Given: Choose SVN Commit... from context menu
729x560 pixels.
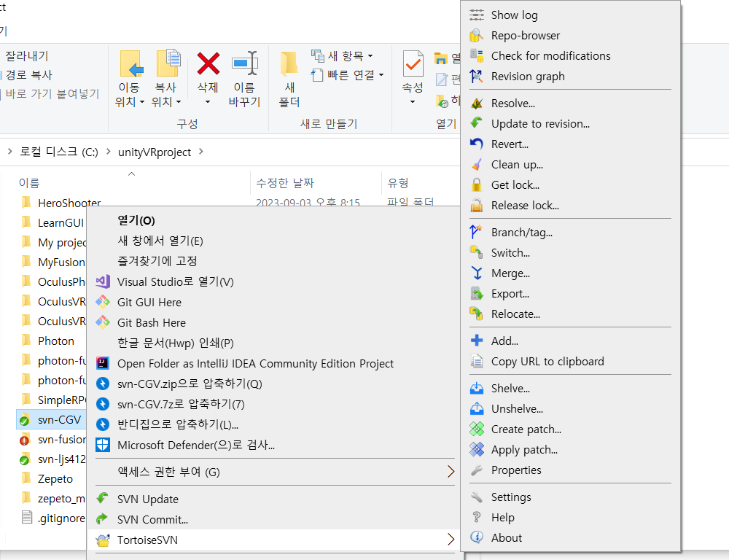Looking at the screenshot, I should [152, 520].
